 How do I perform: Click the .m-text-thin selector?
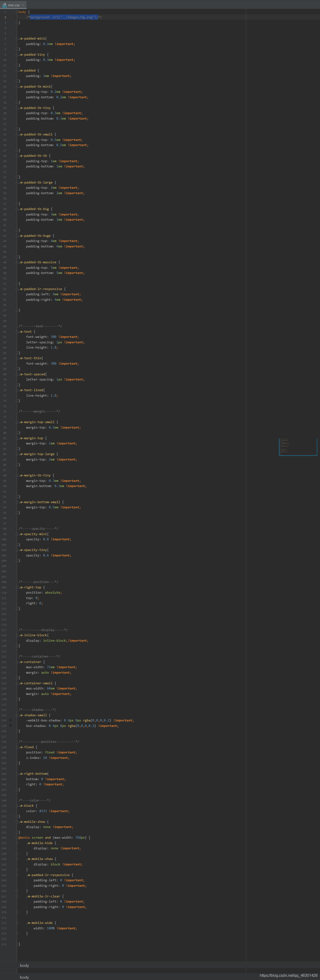[30, 358]
